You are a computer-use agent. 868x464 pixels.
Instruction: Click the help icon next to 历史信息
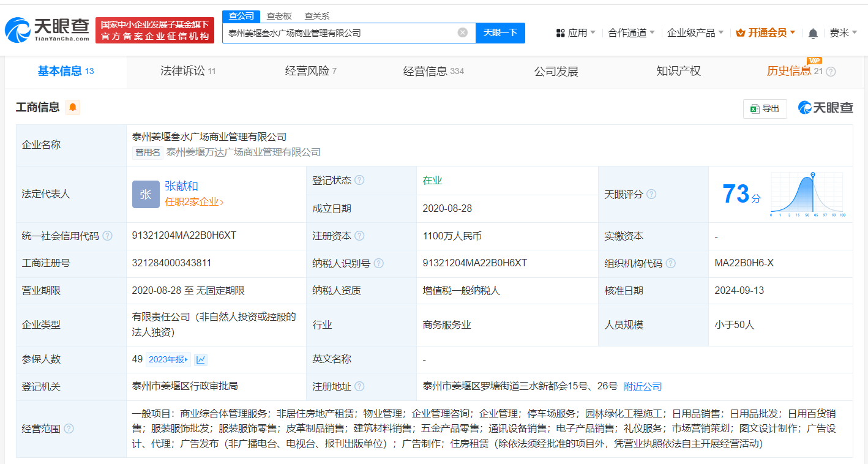coord(830,72)
